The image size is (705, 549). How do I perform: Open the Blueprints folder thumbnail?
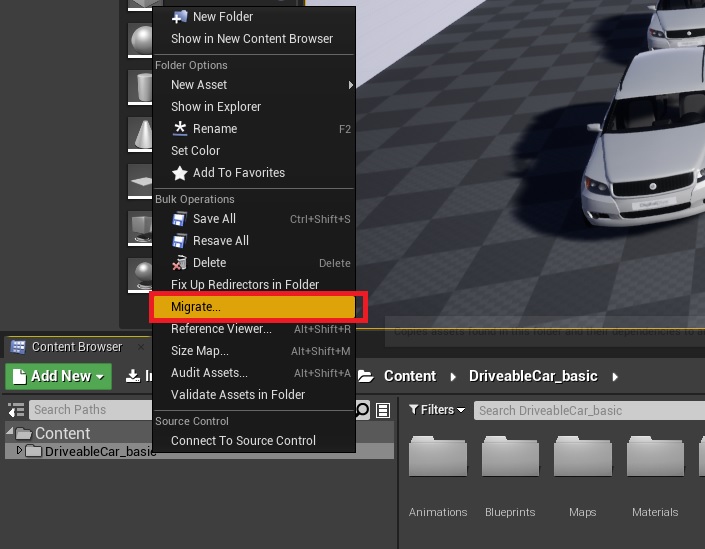click(x=510, y=470)
